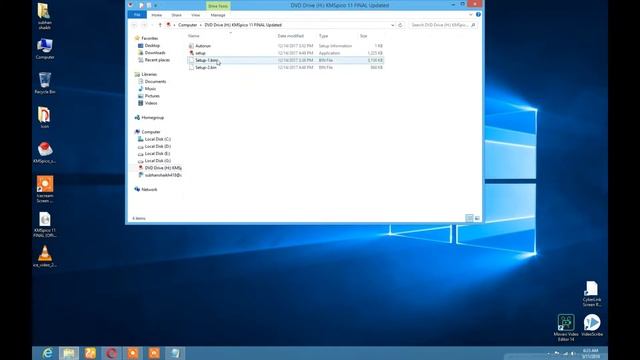The height and width of the screenshot is (360, 640).
Task: Open the VLC video file on desktop
Action: (x=45, y=256)
